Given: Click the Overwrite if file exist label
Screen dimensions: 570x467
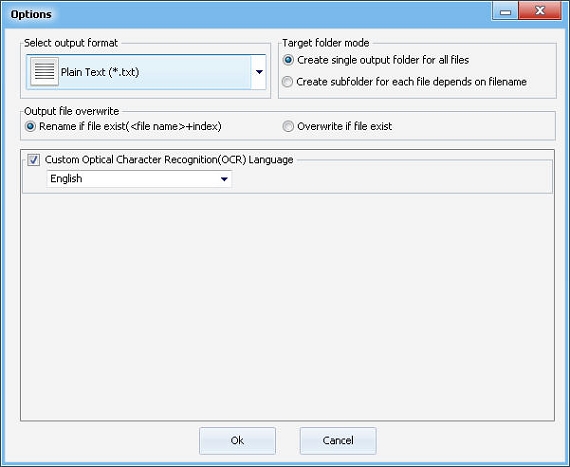Looking at the screenshot, I should (x=344, y=126).
